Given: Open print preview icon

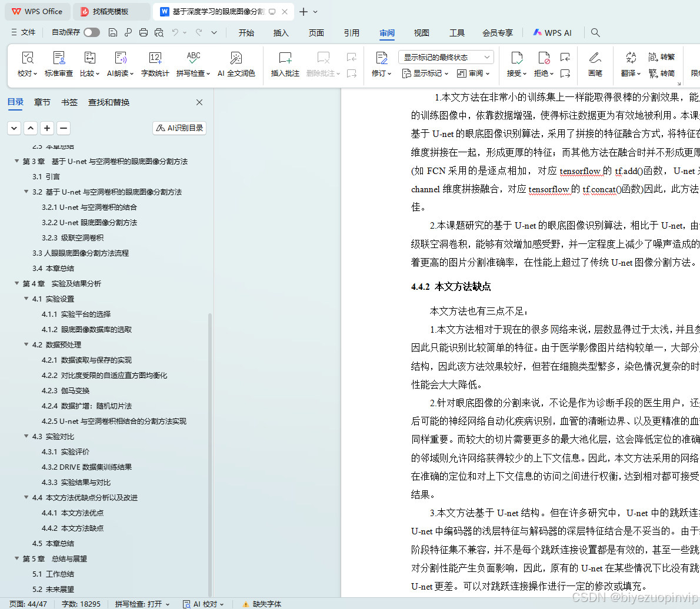Looking at the screenshot, I should pos(159,32).
